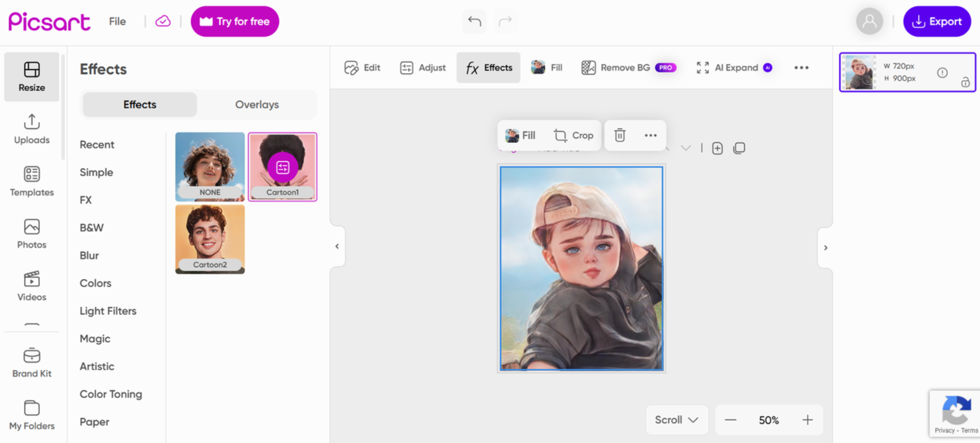
Task: Select the Light Filters category
Action: 108,311
